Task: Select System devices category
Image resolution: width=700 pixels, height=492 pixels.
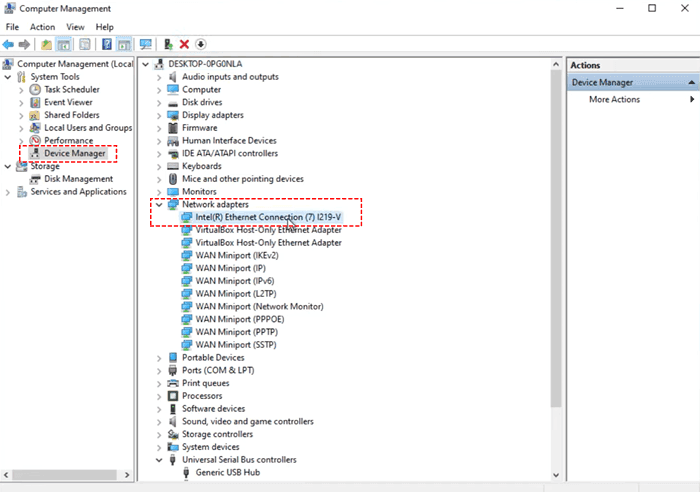Action: [x=210, y=447]
